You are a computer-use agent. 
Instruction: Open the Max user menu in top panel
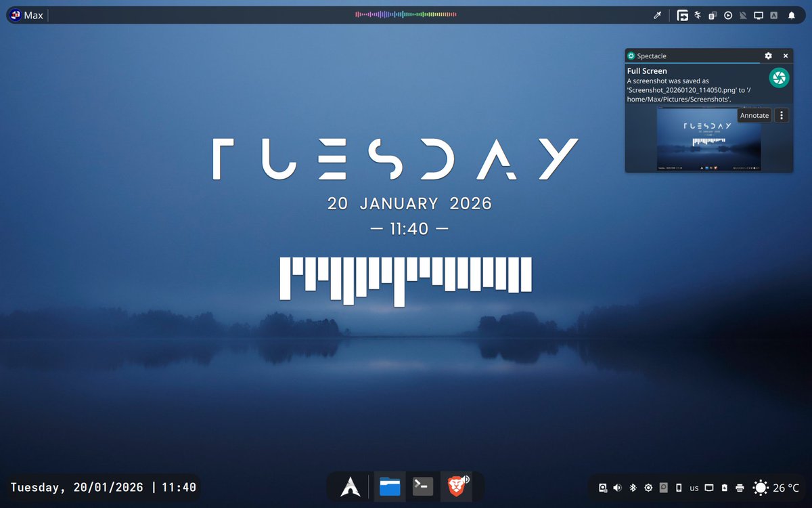coord(26,15)
